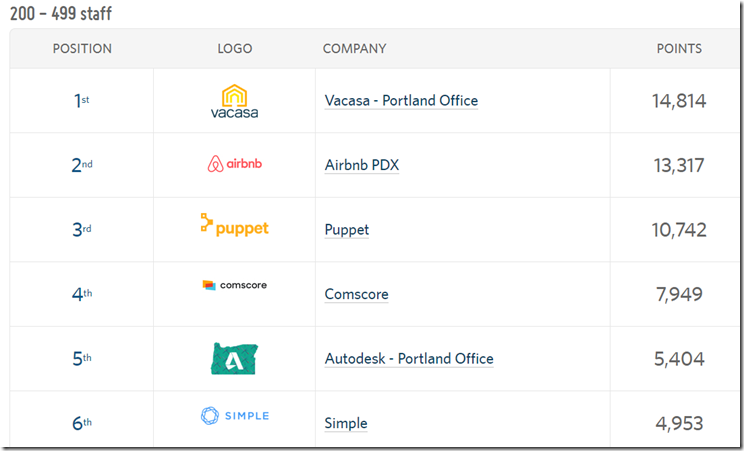Viewport: 744px width, 451px height.
Task: Click the blue Simple logo
Action: coord(234,416)
